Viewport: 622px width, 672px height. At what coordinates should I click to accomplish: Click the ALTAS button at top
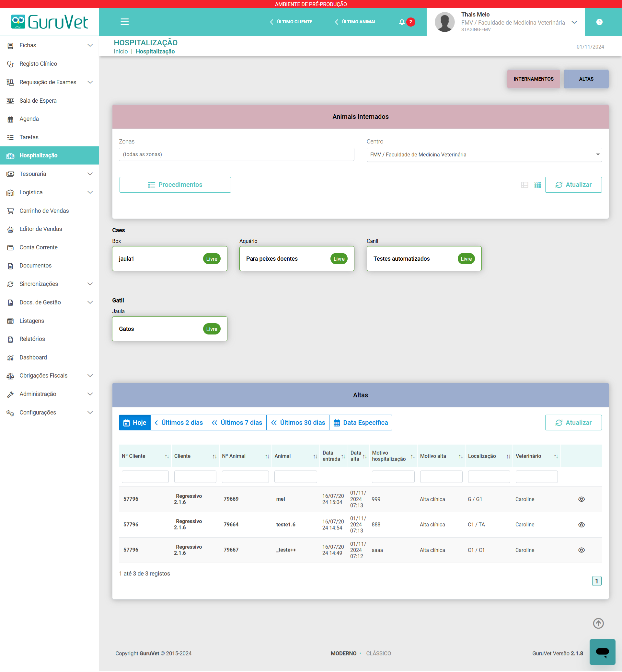[586, 79]
